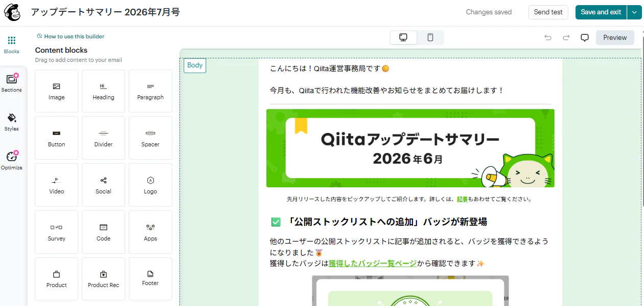Open the Sections tab

pyautogui.click(x=12, y=83)
